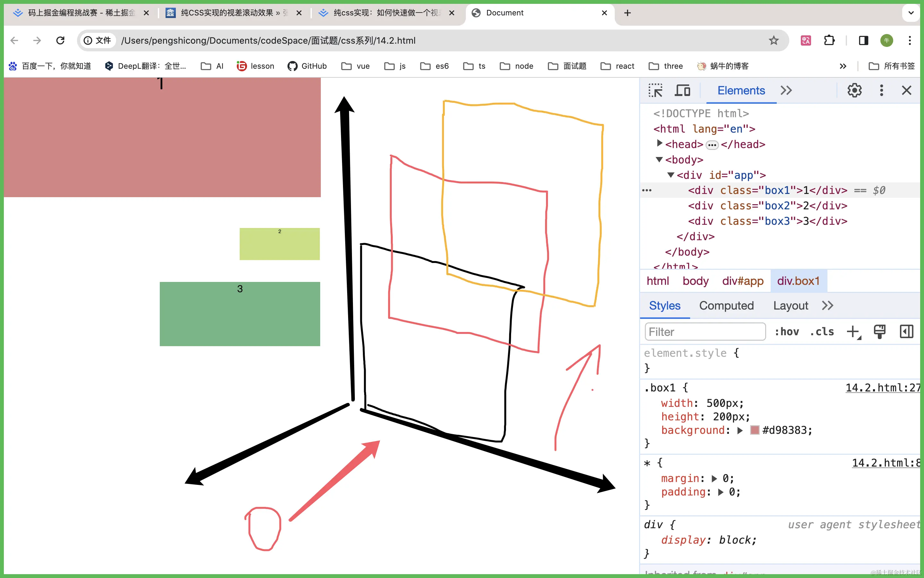Image resolution: width=924 pixels, height=578 pixels.
Task: Open the translate extension icon
Action: point(806,40)
